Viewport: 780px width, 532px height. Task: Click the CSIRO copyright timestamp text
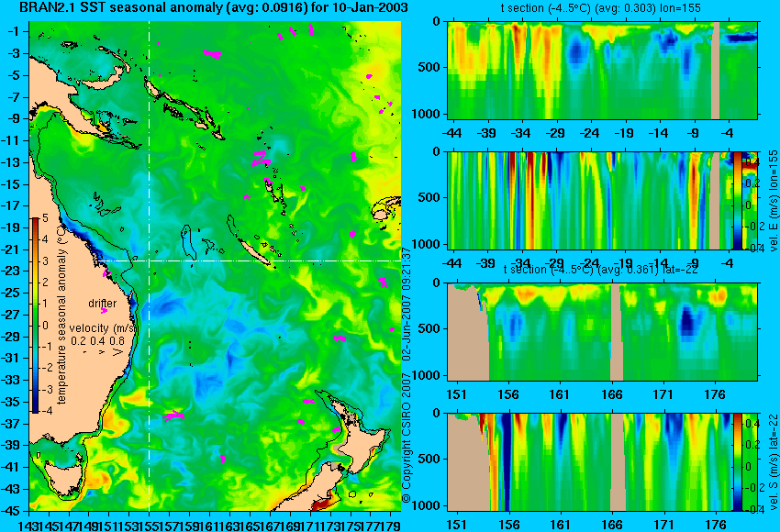pyautogui.click(x=407, y=375)
